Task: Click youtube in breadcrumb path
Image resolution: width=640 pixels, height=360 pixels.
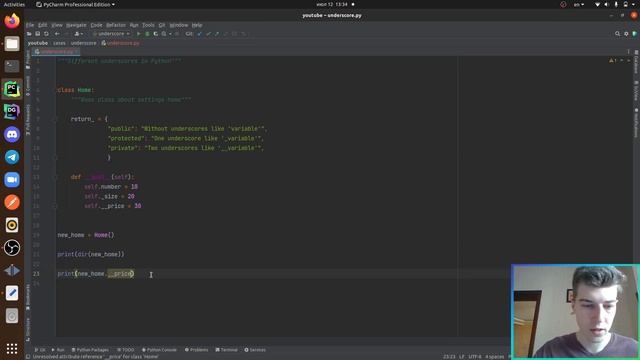Action: (x=38, y=43)
